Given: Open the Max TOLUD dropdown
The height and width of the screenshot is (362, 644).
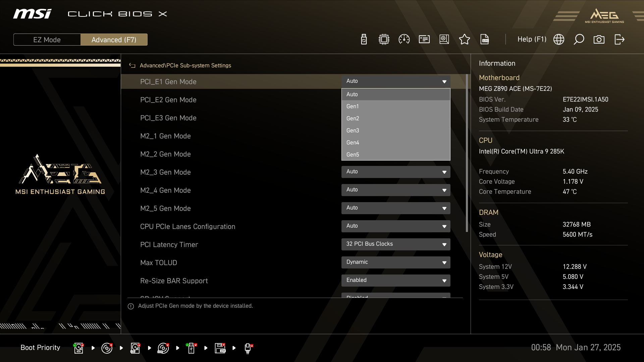Looking at the screenshot, I should coord(395,262).
